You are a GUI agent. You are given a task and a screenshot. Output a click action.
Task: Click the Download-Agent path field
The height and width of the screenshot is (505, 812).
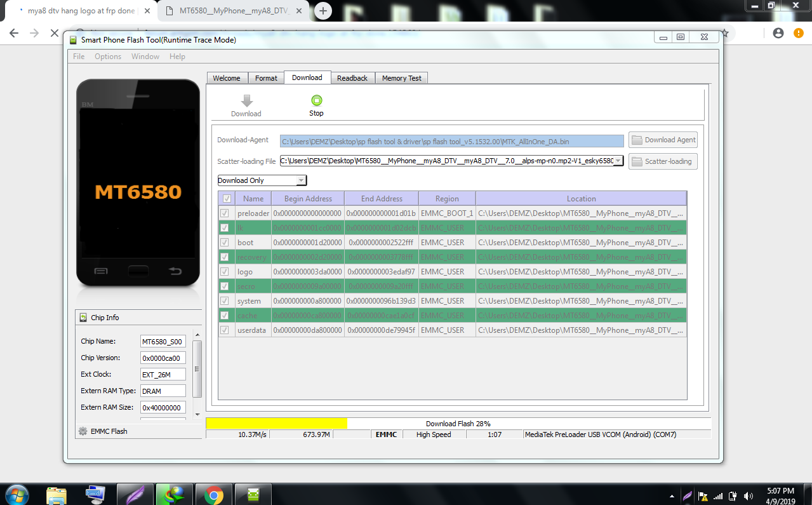(x=452, y=141)
